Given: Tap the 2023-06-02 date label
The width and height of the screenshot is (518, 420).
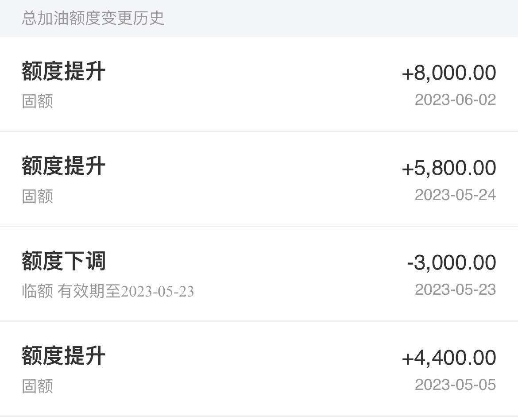Looking at the screenshot, I should click(x=455, y=100).
